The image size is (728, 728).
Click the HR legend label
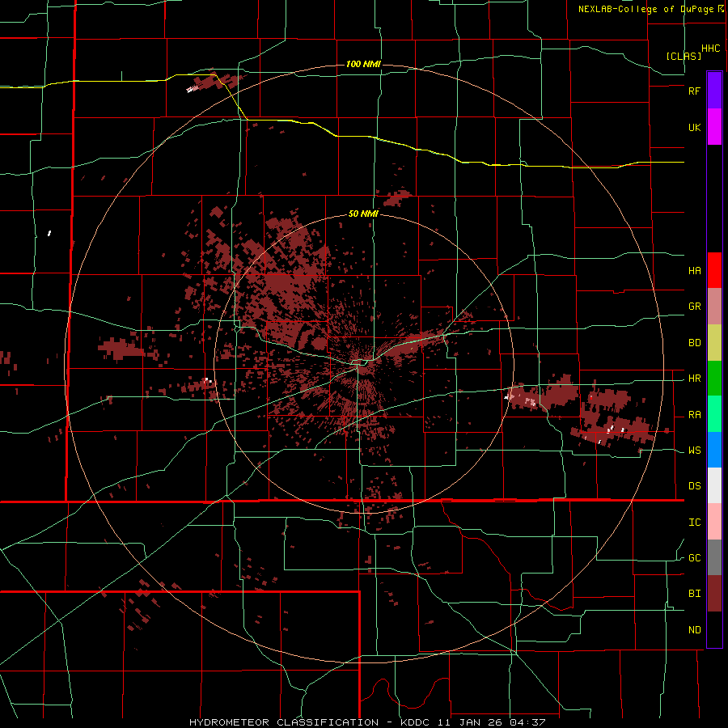click(x=695, y=379)
